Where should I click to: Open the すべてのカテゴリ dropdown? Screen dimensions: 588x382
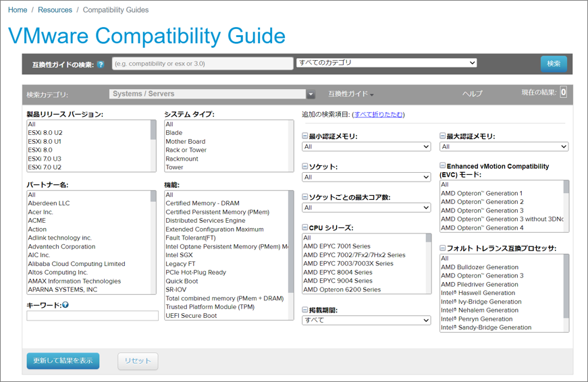(x=387, y=63)
